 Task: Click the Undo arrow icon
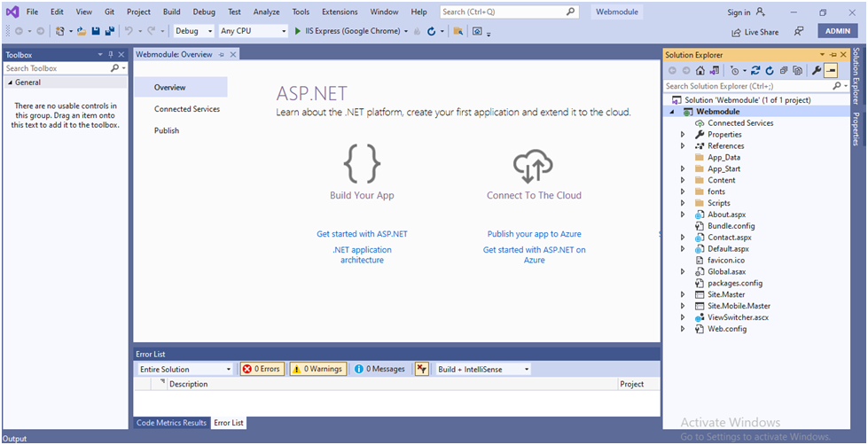click(129, 32)
